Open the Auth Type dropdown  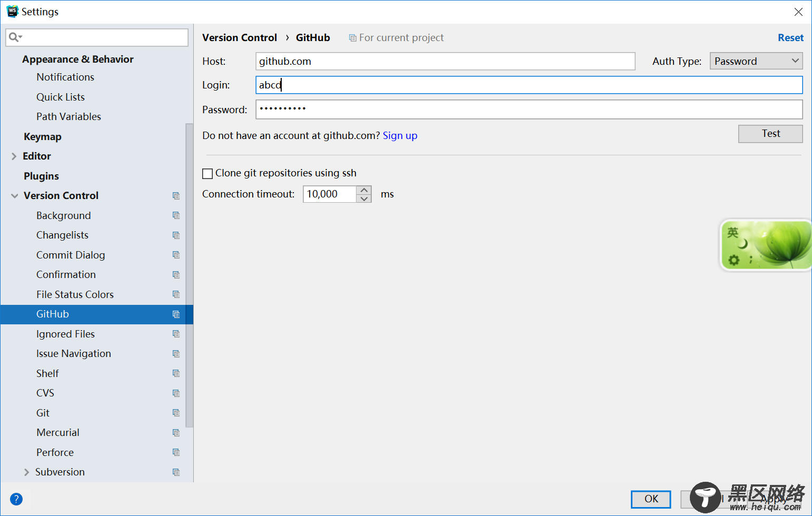pyautogui.click(x=756, y=61)
